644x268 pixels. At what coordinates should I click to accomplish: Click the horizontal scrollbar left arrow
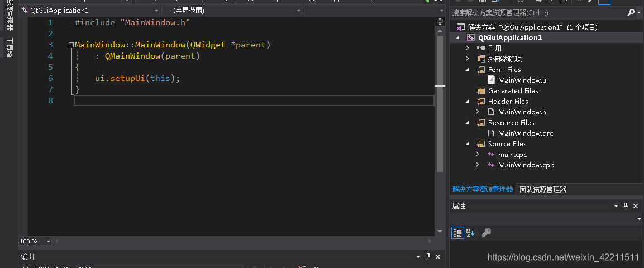click(x=56, y=241)
